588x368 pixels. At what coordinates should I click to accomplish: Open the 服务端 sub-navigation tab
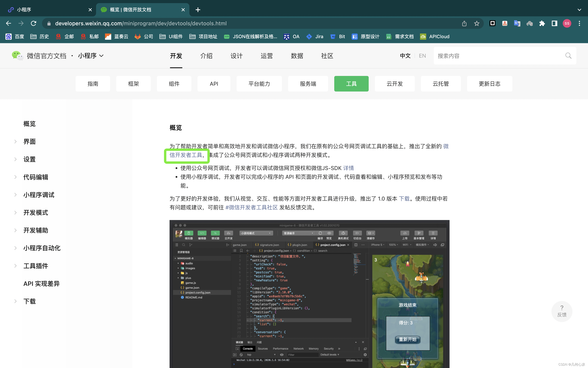308,84
